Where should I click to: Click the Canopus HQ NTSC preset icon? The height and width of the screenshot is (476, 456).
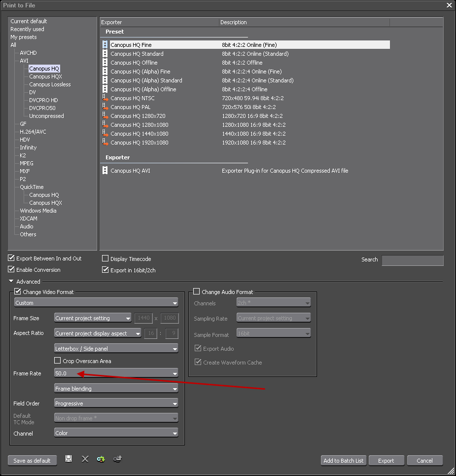click(105, 98)
